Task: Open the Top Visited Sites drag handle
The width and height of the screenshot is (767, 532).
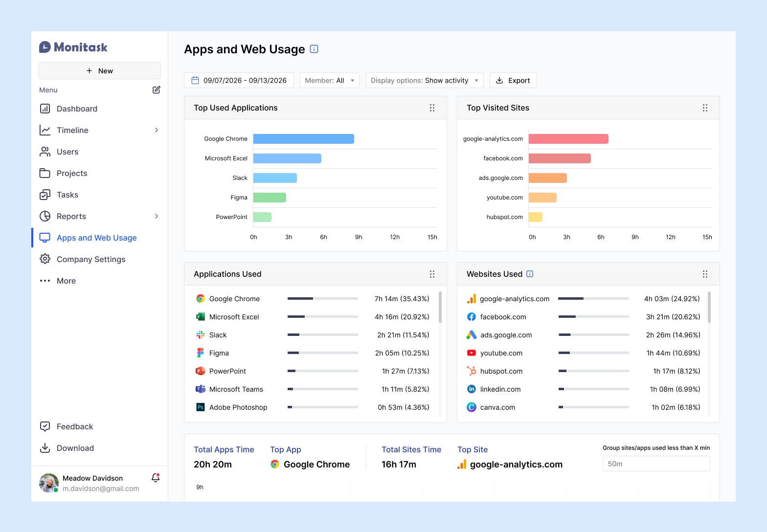Action: 705,108
